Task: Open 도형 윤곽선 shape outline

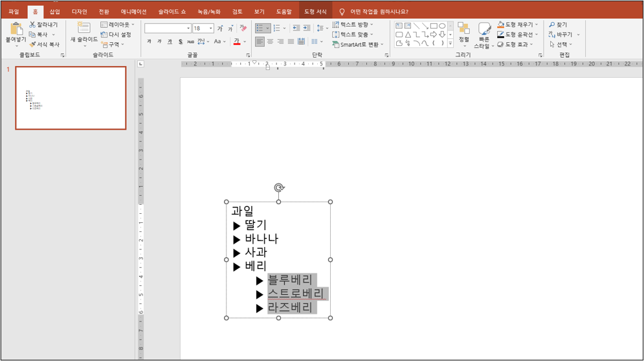Action: click(518, 34)
